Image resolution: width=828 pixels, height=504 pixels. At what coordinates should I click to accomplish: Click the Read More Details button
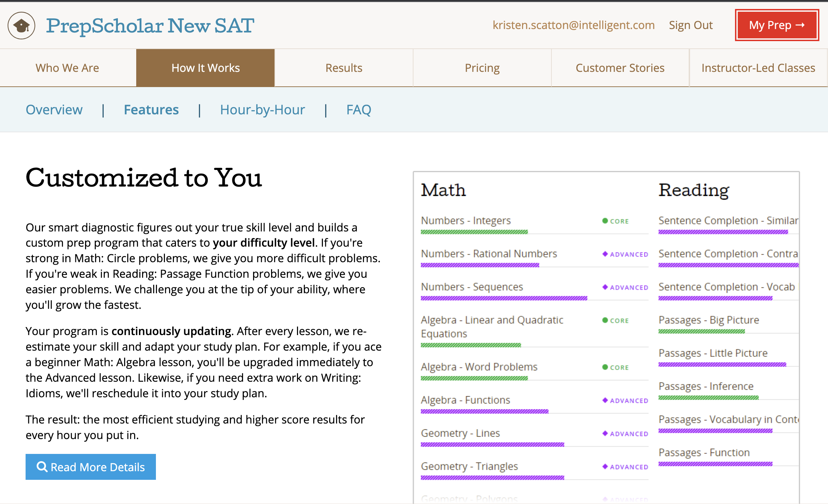(91, 467)
